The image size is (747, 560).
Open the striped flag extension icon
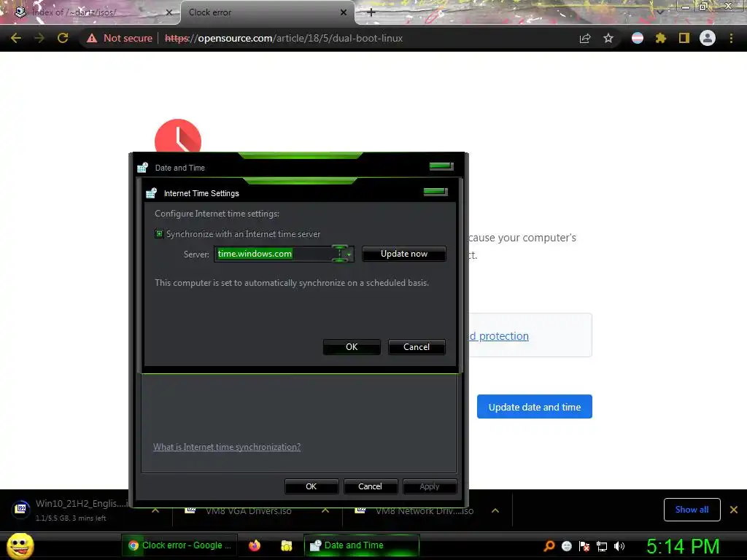tap(638, 38)
